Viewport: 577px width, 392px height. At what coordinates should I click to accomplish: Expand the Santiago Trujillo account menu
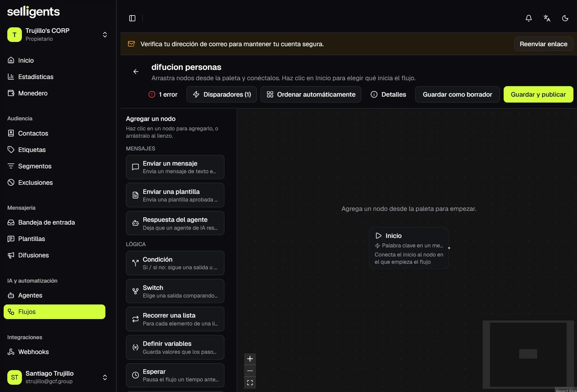58,377
